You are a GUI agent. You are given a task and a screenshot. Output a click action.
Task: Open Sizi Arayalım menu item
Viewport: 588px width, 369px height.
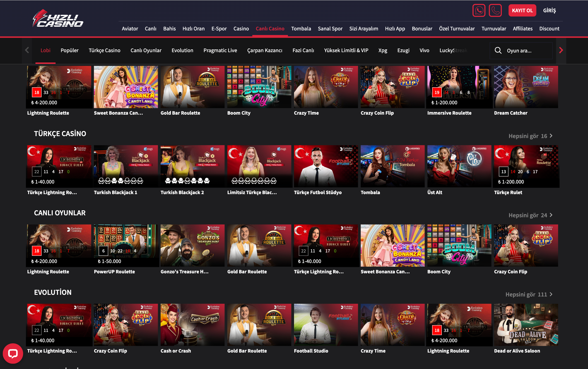click(363, 29)
